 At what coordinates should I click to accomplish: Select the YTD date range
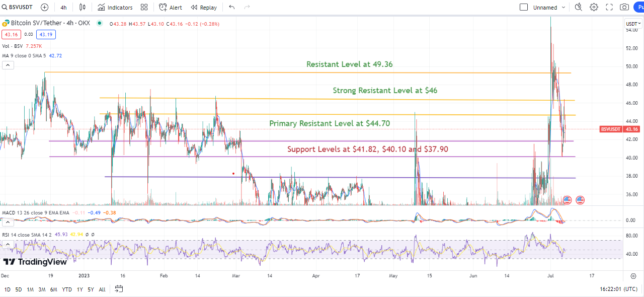click(66, 289)
